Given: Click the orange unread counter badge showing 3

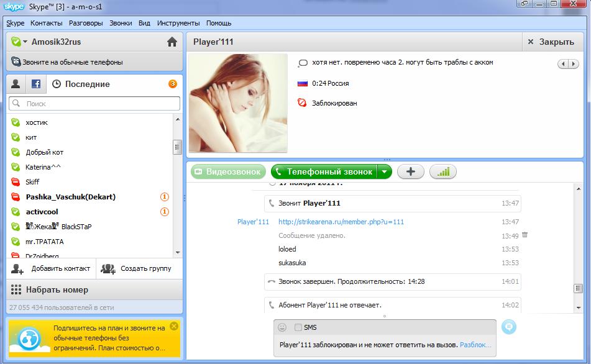Looking at the screenshot, I should pos(173,84).
